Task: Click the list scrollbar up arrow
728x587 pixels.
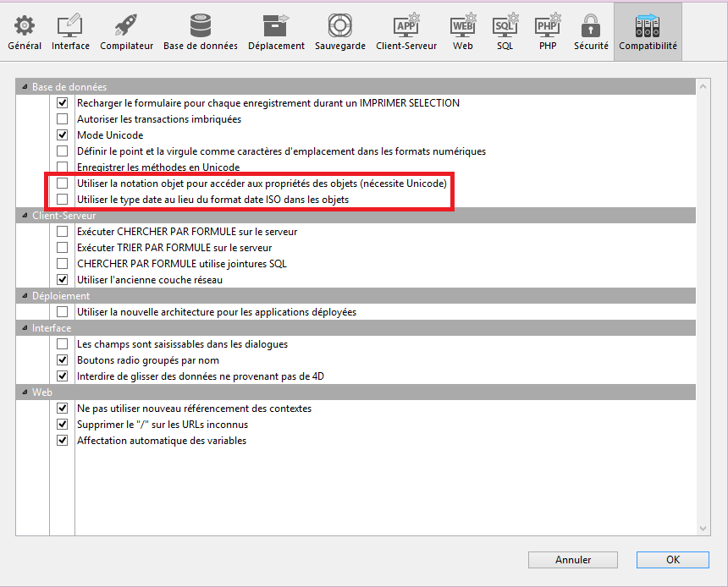Action: pyautogui.click(x=703, y=86)
